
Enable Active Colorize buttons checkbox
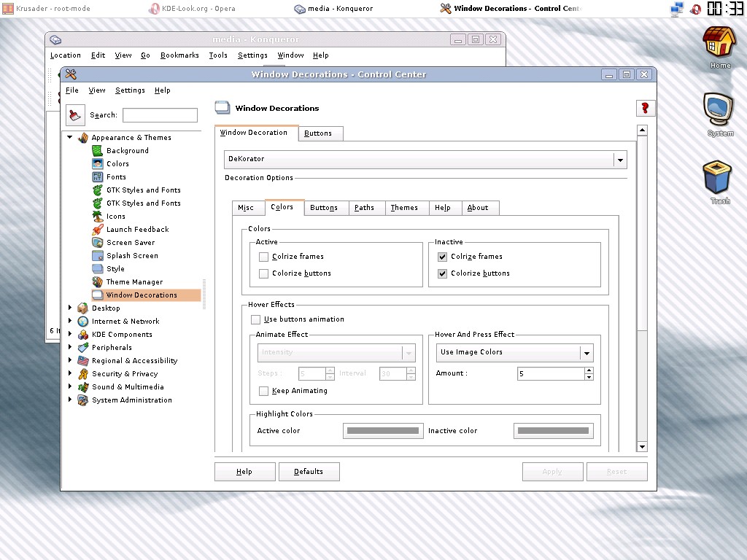tap(263, 274)
